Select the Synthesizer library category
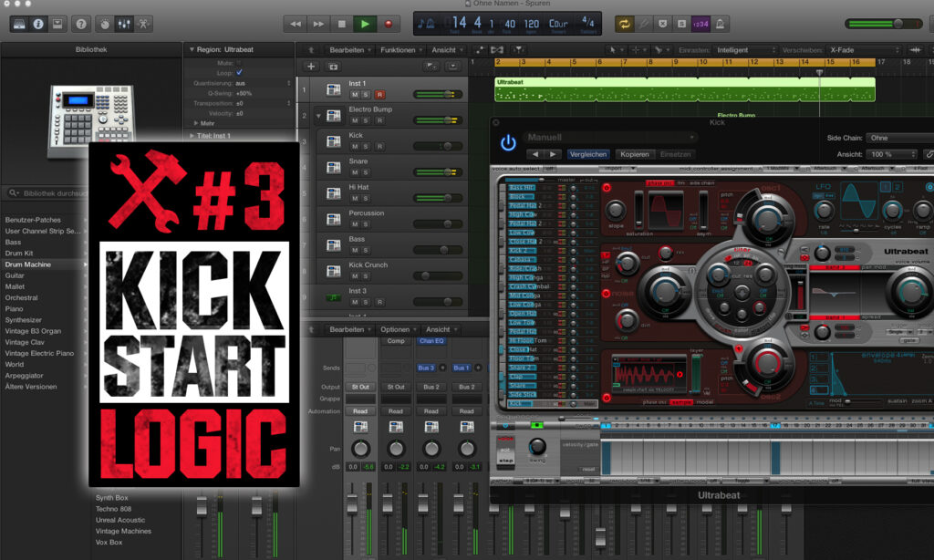 (23, 320)
